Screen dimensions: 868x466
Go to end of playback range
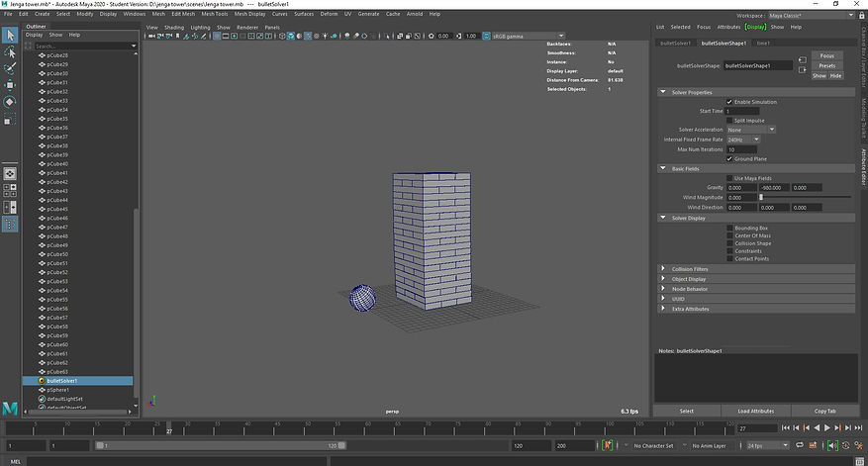[x=858, y=427]
